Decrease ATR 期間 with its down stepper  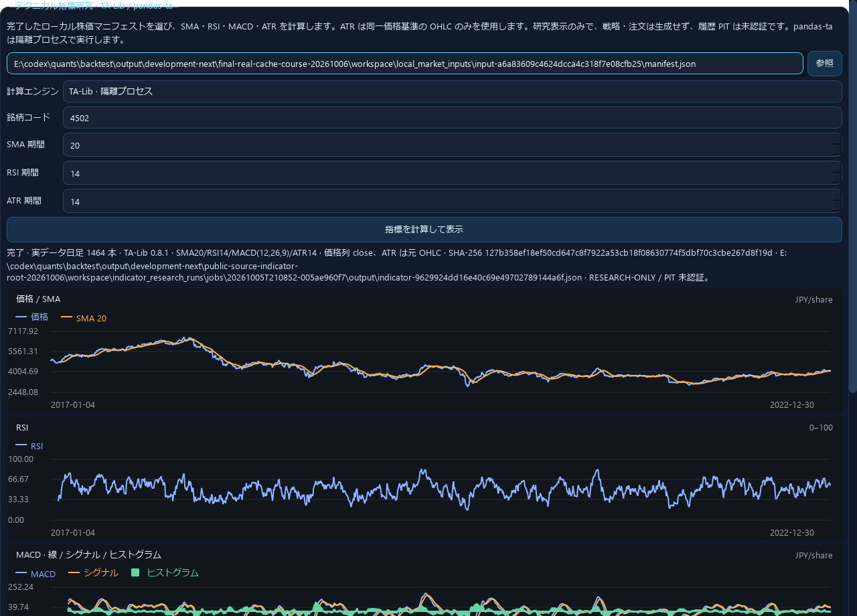[x=837, y=207]
